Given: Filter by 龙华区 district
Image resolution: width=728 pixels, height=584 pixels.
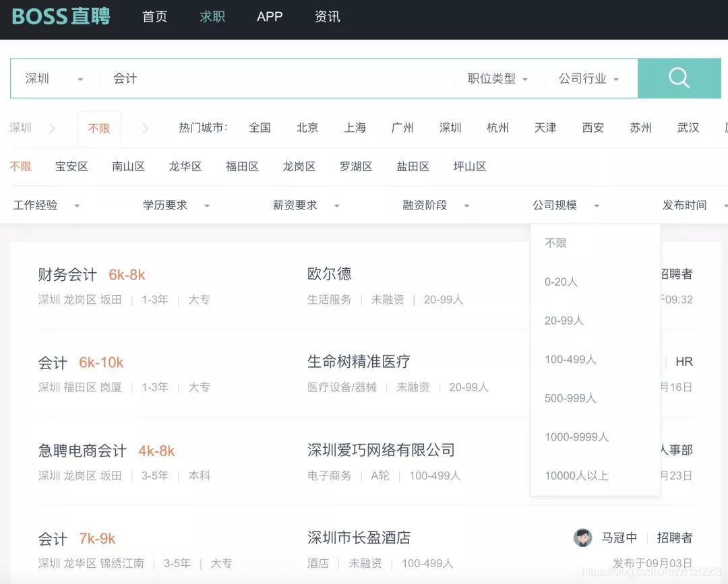Looking at the screenshot, I should point(185,166).
